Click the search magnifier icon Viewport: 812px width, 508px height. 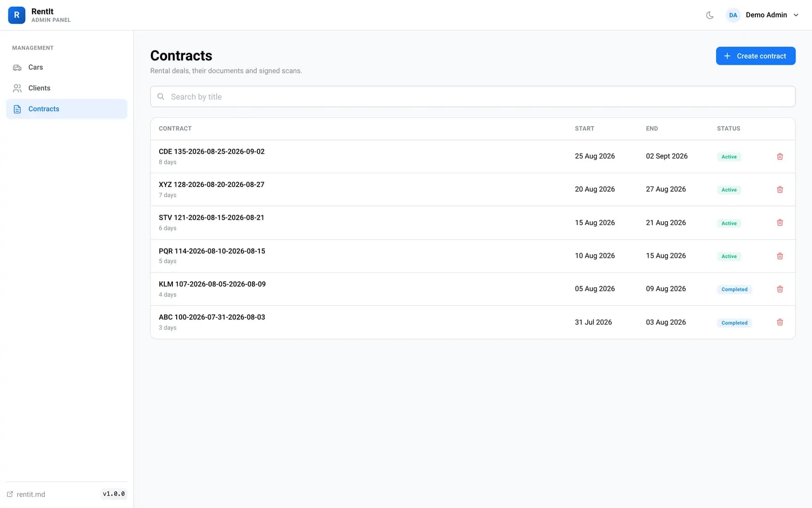click(x=161, y=97)
